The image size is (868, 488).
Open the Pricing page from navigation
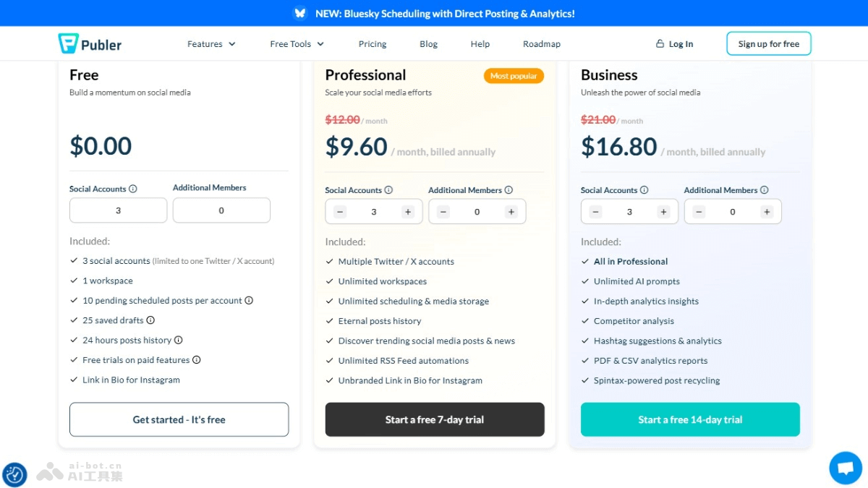(373, 44)
